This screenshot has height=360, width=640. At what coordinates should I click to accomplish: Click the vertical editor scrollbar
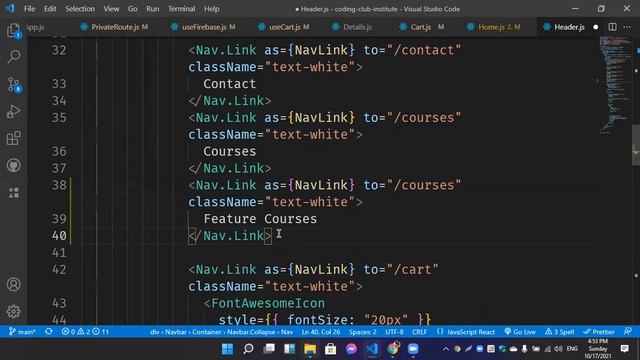(x=636, y=145)
